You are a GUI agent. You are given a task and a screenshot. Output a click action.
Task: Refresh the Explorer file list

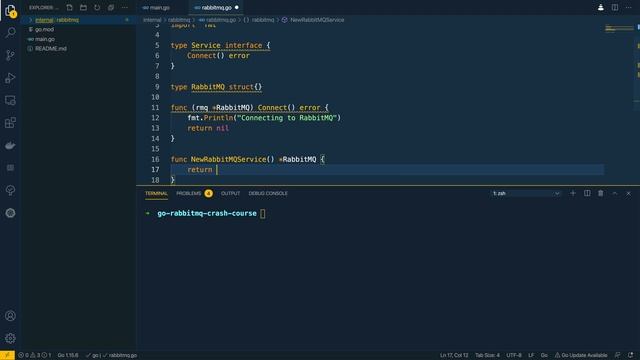coord(97,7)
